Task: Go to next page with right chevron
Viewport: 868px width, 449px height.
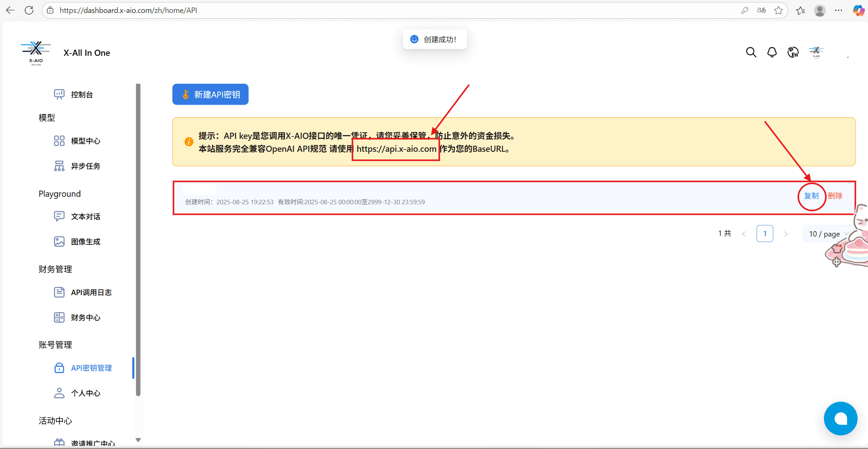Action: click(x=786, y=234)
